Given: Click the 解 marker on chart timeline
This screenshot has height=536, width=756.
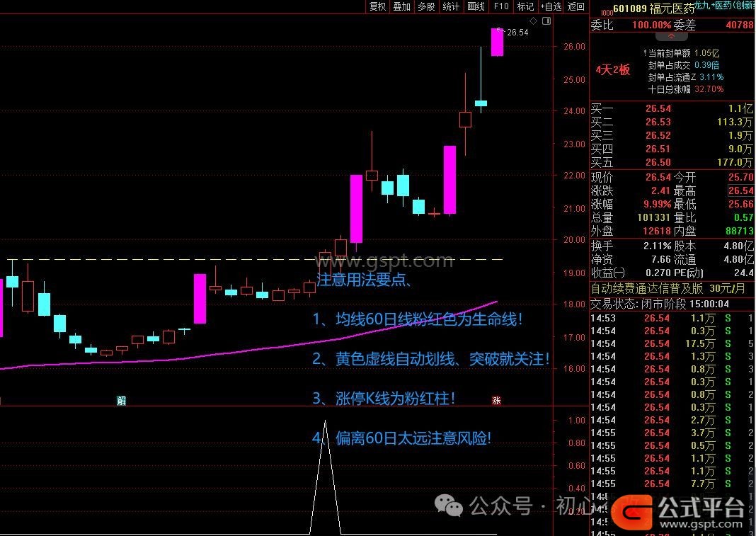Looking at the screenshot, I should [x=121, y=401].
